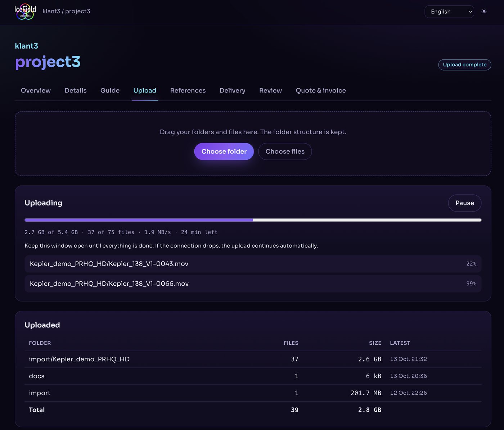
Task: Click the 2.6 GB size cell
Action: pyautogui.click(x=370, y=359)
